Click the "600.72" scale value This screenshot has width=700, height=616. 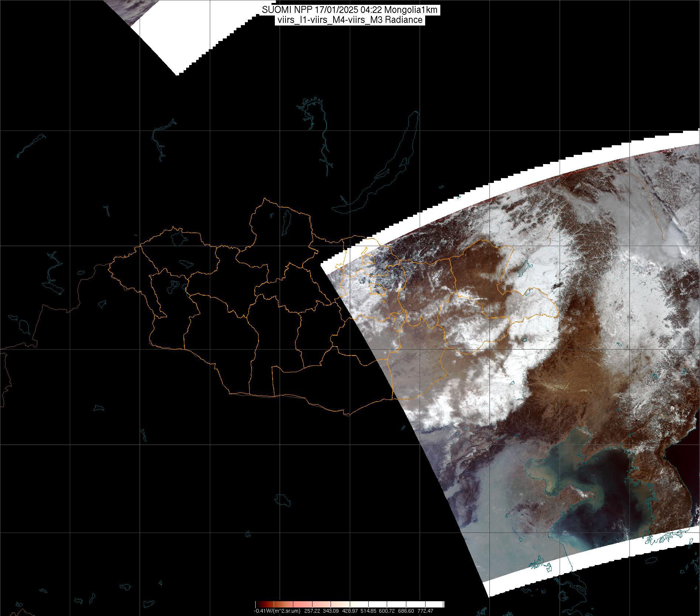click(387, 611)
